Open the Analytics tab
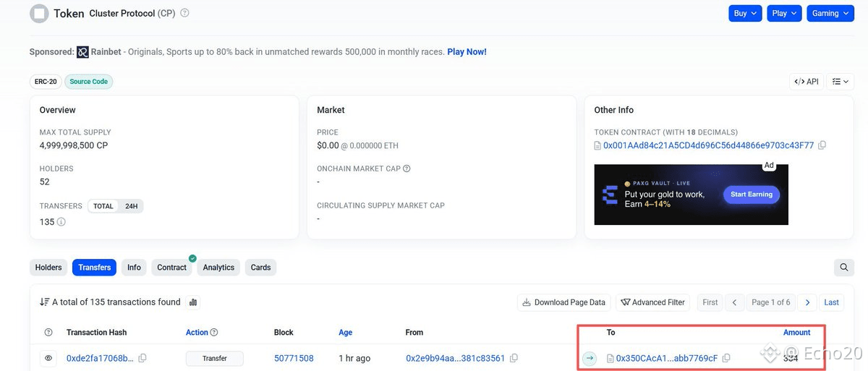The width and height of the screenshot is (868, 371). tap(218, 268)
